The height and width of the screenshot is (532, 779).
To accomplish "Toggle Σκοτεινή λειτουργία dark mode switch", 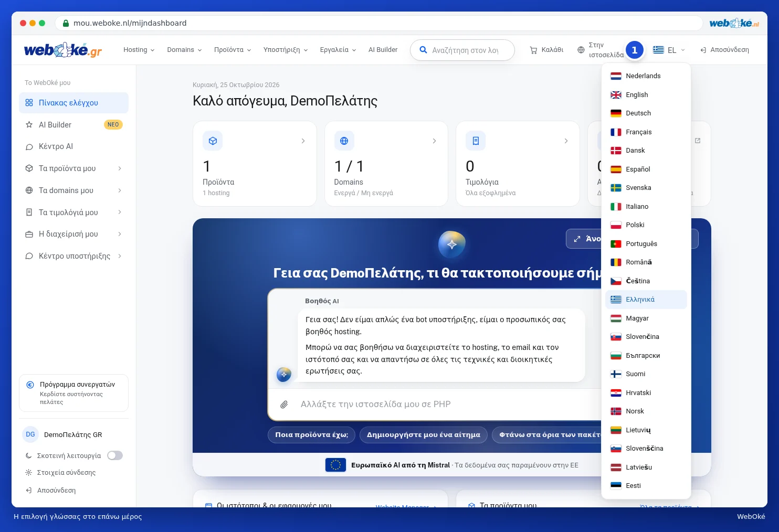I will click(115, 455).
